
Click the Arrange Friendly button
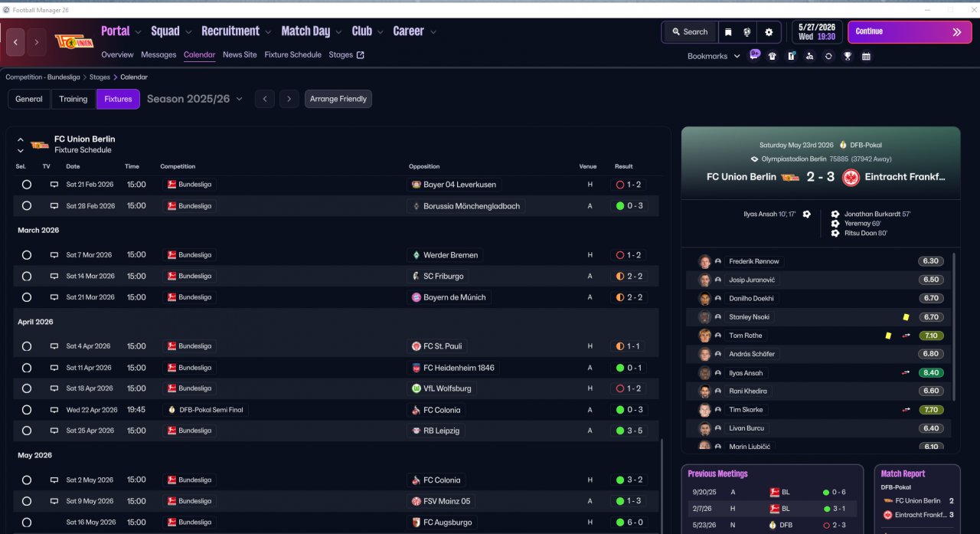tap(338, 99)
